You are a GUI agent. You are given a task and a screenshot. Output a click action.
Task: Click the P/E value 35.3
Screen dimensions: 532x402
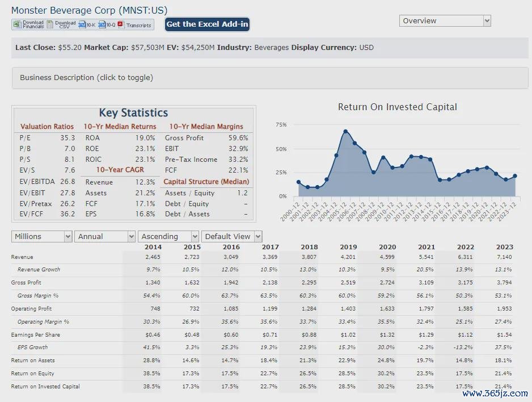[67, 138]
